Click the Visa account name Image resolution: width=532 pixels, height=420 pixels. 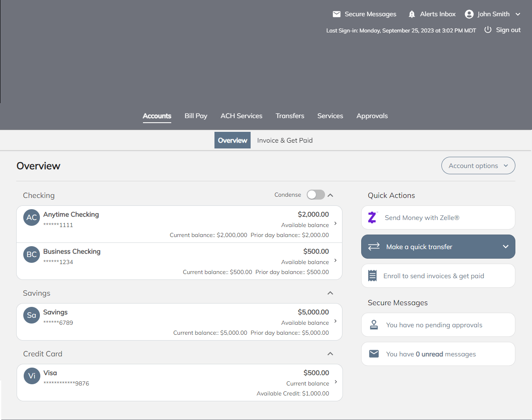coord(50,373)
